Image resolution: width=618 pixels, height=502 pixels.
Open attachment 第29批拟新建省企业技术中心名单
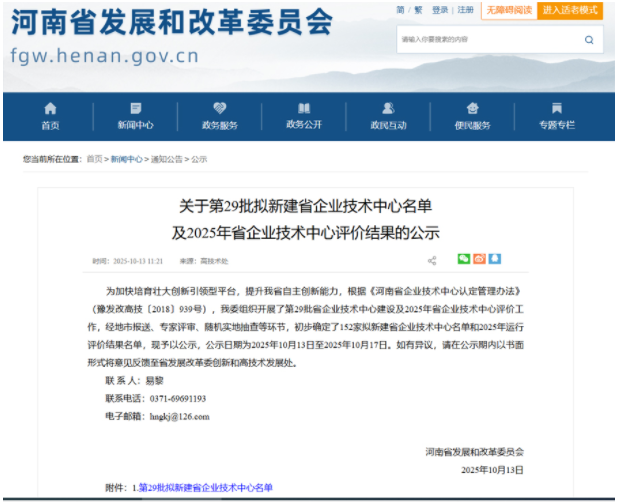pyautogui.click(x=205, y=487)
